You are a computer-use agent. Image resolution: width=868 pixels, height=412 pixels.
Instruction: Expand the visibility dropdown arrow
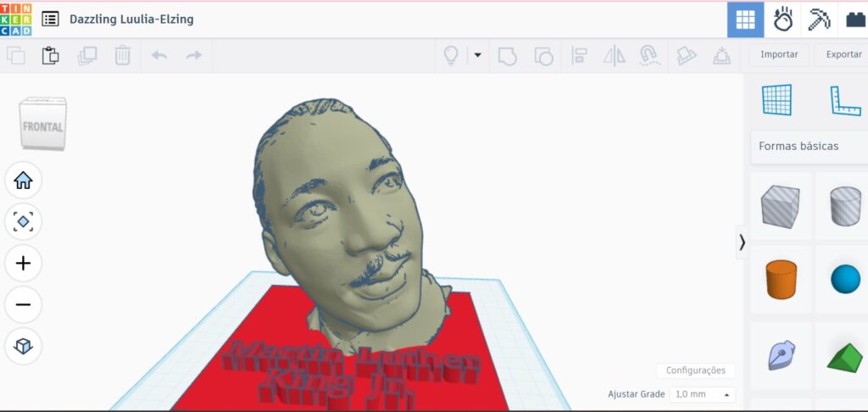point(477,55)
